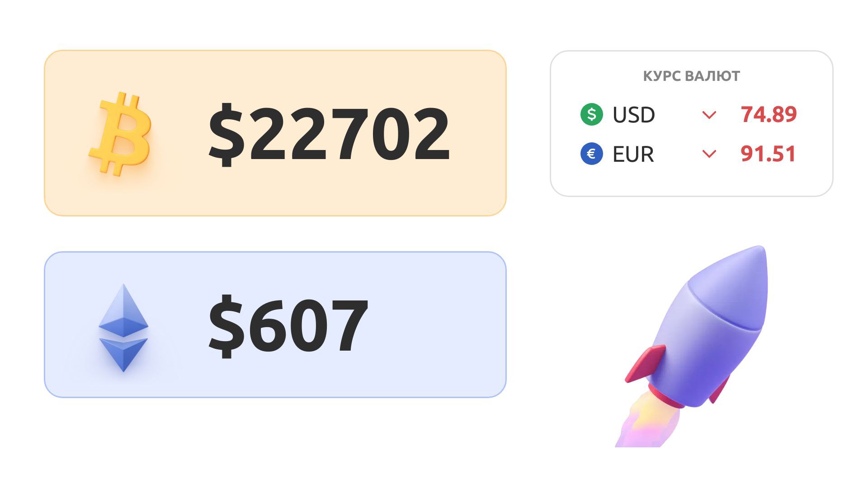Click blank space inside the currency rates card
The height and width of the screenshot is (488, 868).
coord(692,181)
